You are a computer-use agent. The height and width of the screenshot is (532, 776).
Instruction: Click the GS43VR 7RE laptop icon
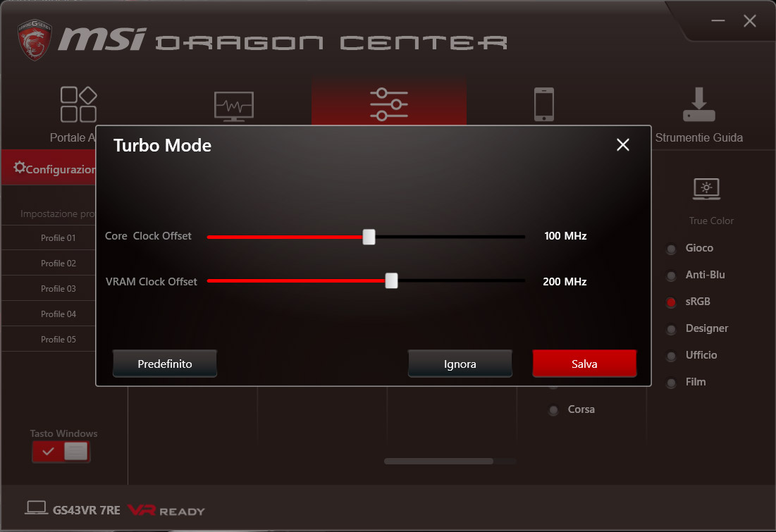(x=36, y=508)
